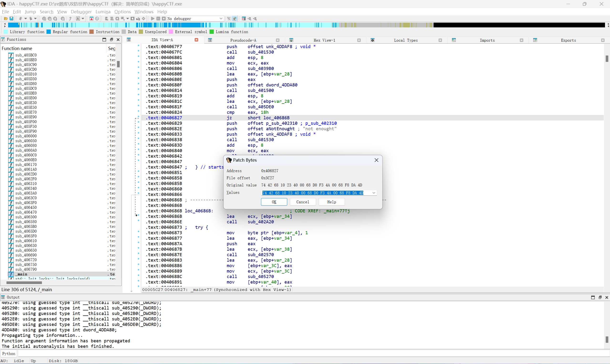Click the Help button in dialog

coord(332,202)
